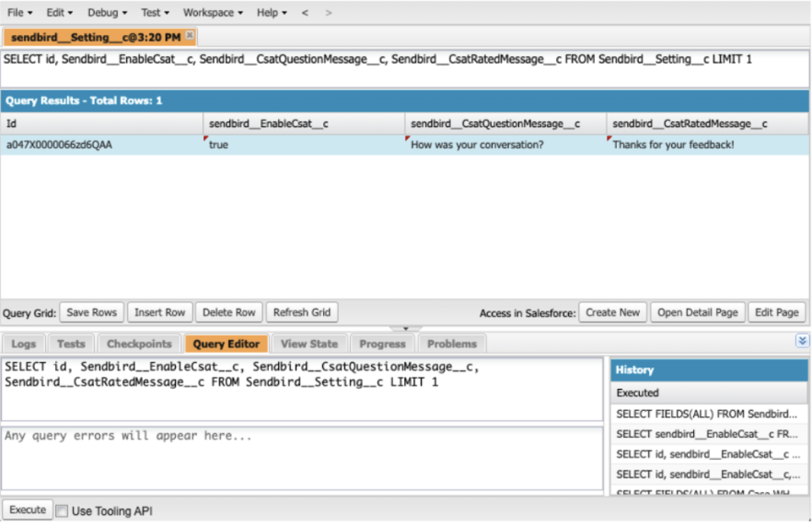
Task: Click the Insert Row button
Action: [160, 313]
